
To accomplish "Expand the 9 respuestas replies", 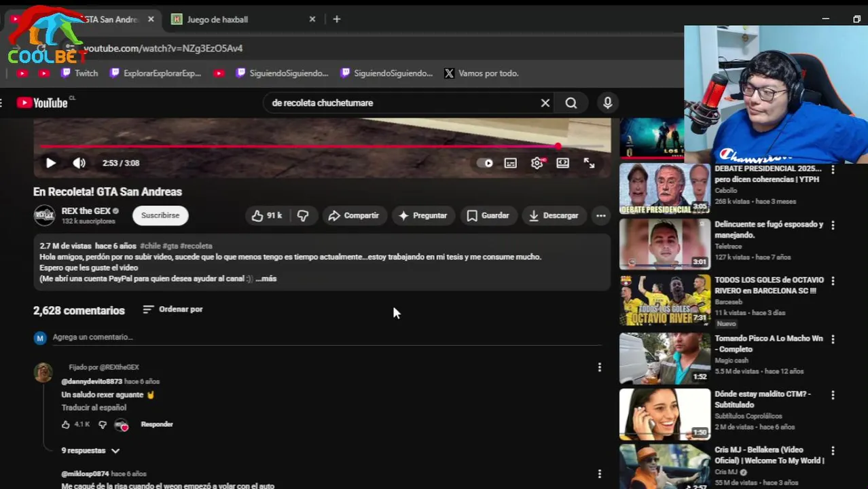I will click(90, 450).
